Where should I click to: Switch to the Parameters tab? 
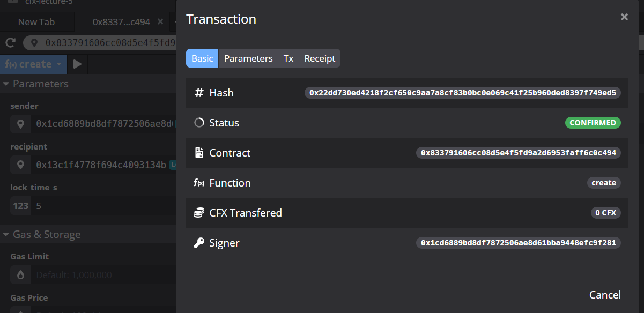[248, 58]
